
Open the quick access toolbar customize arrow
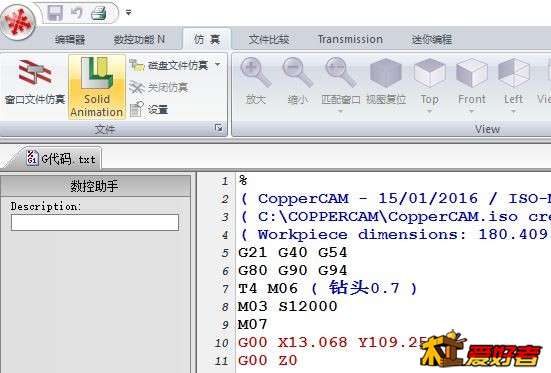[129, 13]
